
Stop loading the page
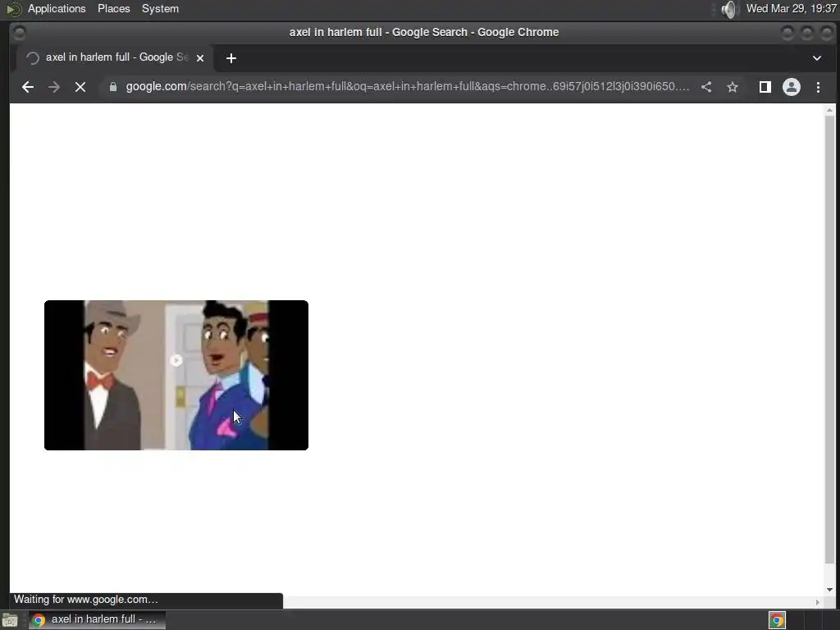coord(80,87)
